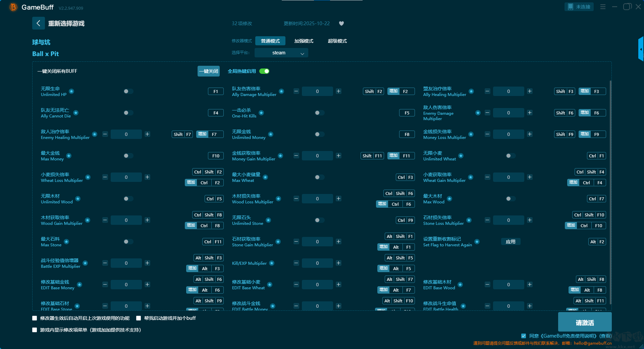Click the star icon beside Money Gain Multiplier
This screenshot has height=349, width=644.
280,156
